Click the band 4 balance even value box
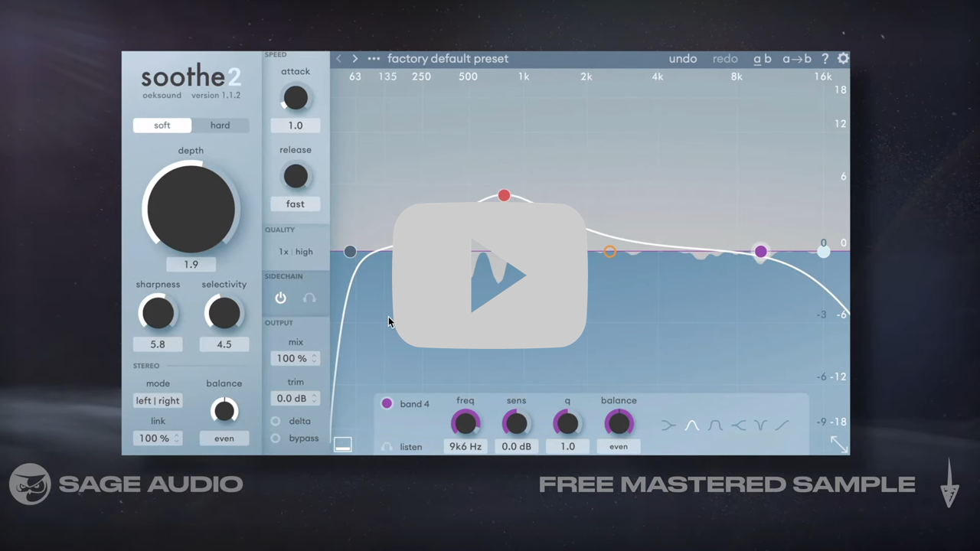980x551 pixels. point(619,446)
